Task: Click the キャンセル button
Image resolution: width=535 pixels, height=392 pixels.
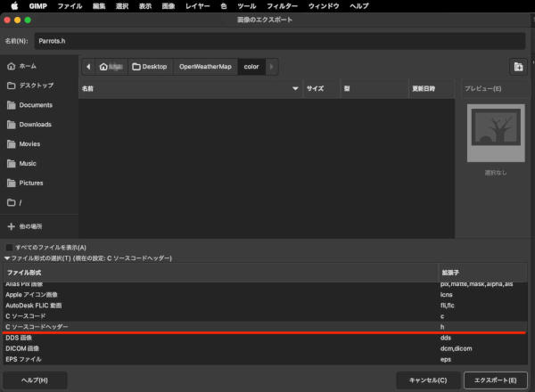Action: (428, 380)
